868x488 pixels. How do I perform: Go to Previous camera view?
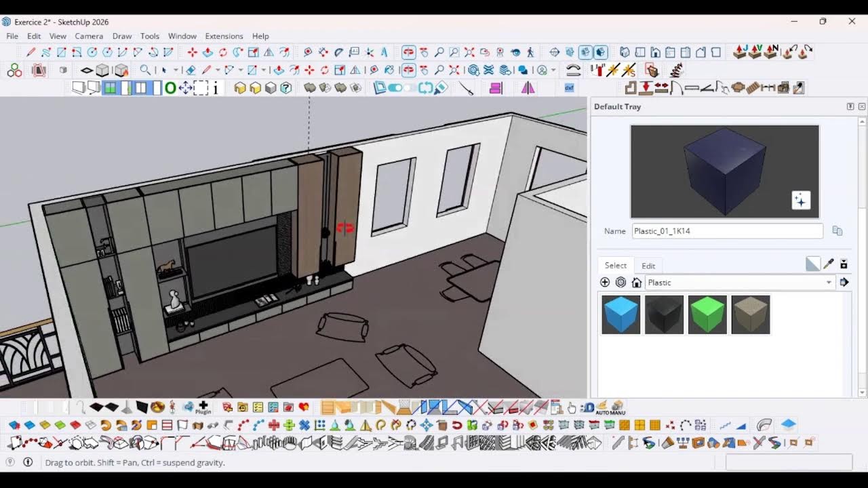pyautogui.click(x=485, y=52)
